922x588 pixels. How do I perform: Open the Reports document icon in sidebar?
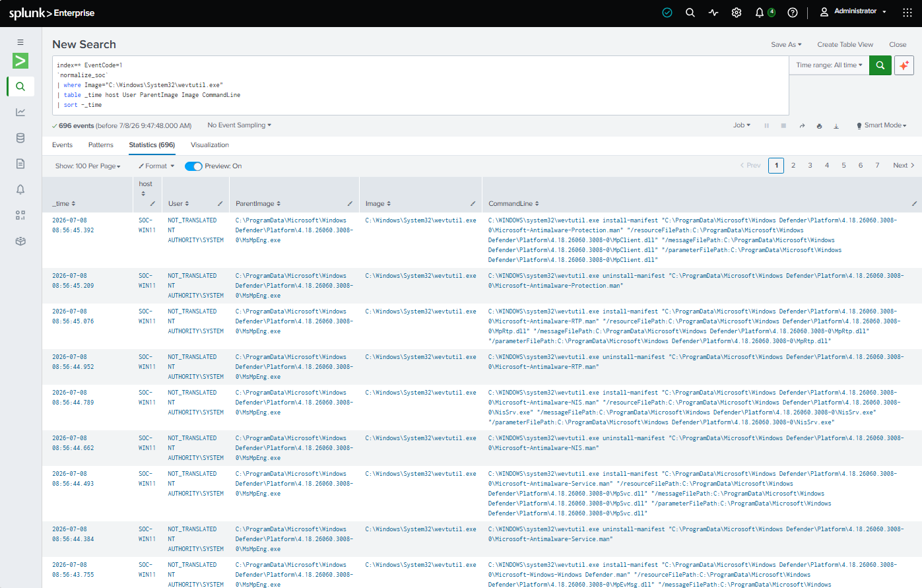pos(20,164)
